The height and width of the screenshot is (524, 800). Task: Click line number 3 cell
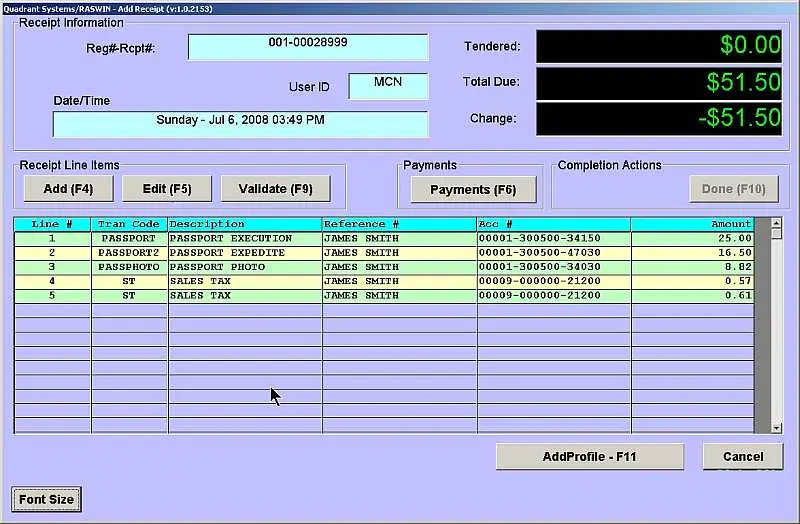point(52,267)
